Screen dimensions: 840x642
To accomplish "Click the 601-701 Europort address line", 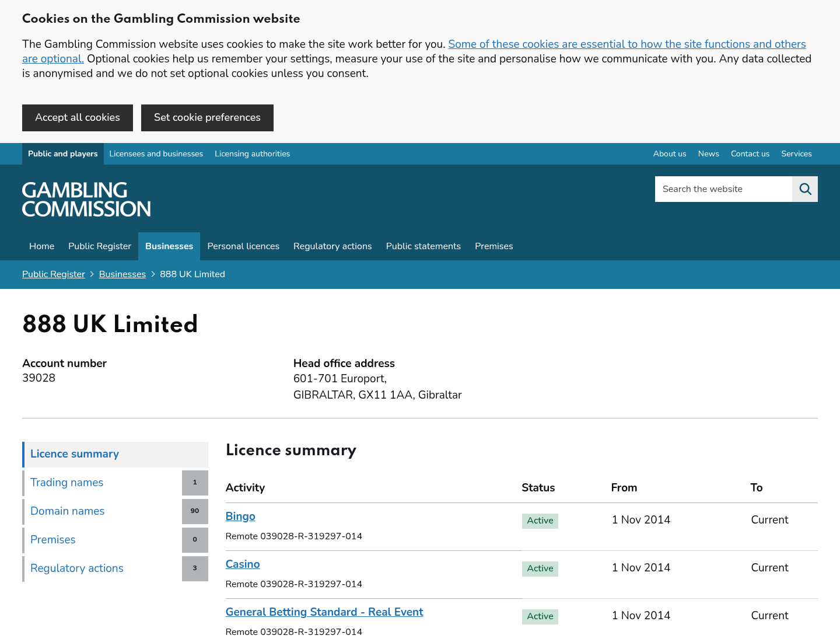I will point(340,379).
